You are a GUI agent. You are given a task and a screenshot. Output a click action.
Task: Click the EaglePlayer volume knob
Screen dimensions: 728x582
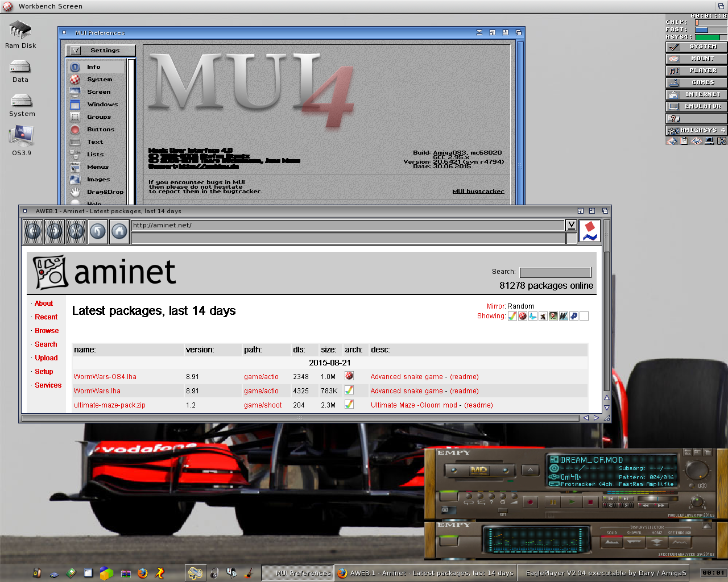pos(697,470)
